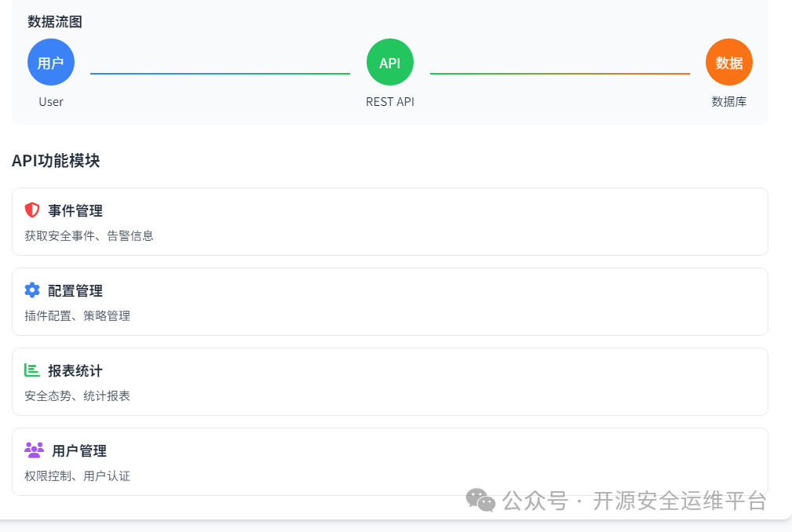
Task: Select the 报表统计 card title
Action: (75, 370)
